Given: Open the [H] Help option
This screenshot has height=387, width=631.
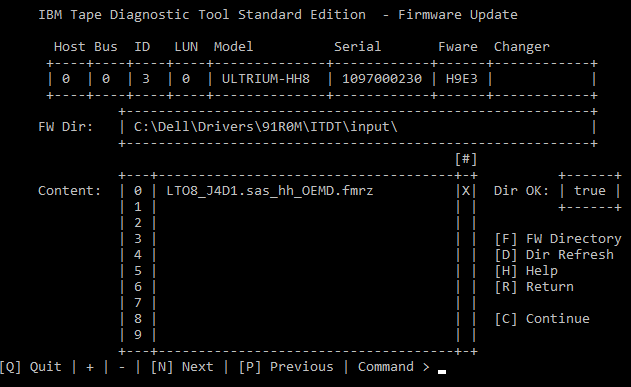Looking at the screenshot, I should coord(526,271).
